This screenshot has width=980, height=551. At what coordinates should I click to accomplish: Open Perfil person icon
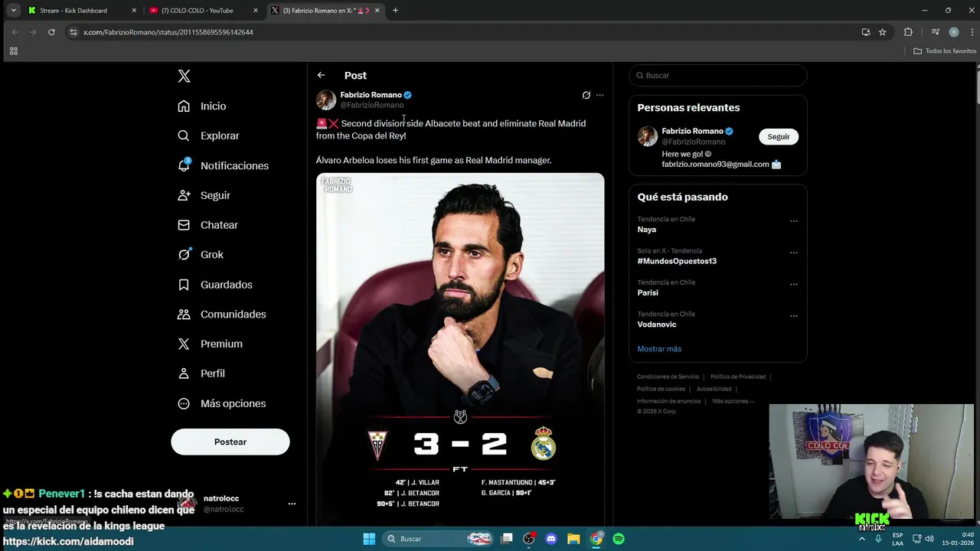pos(184,373)
